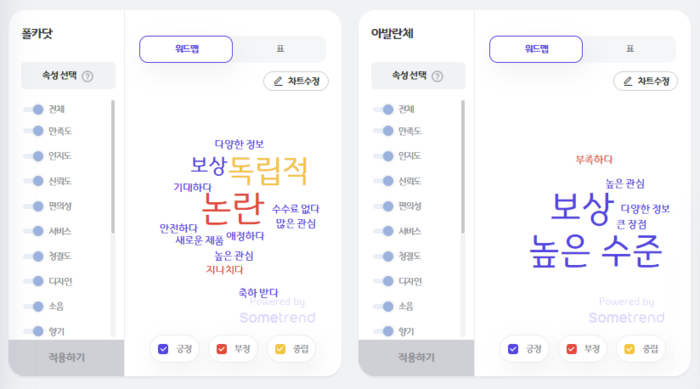
Task: Uncheck 중립 checkbox under 아발란체 word cloud
Action: (x=629, y=349)
